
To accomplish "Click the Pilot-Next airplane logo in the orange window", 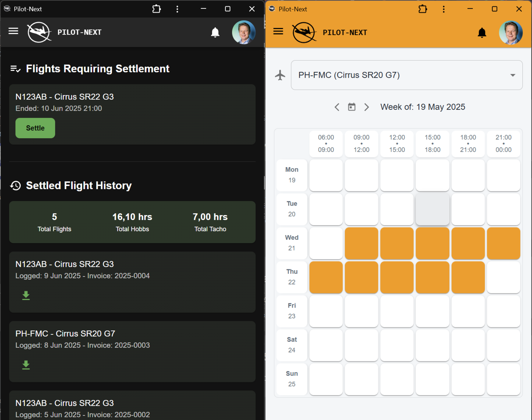I will [x=304, y=32].
